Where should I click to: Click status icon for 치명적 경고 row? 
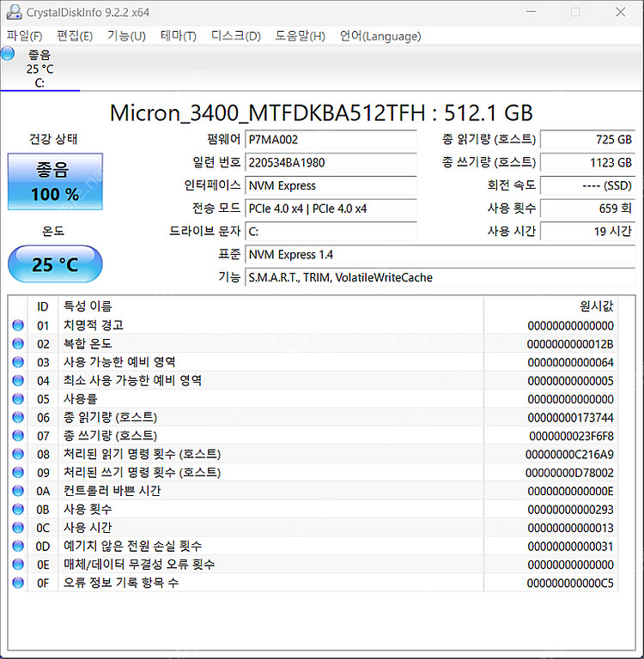[x=18, y=325]
